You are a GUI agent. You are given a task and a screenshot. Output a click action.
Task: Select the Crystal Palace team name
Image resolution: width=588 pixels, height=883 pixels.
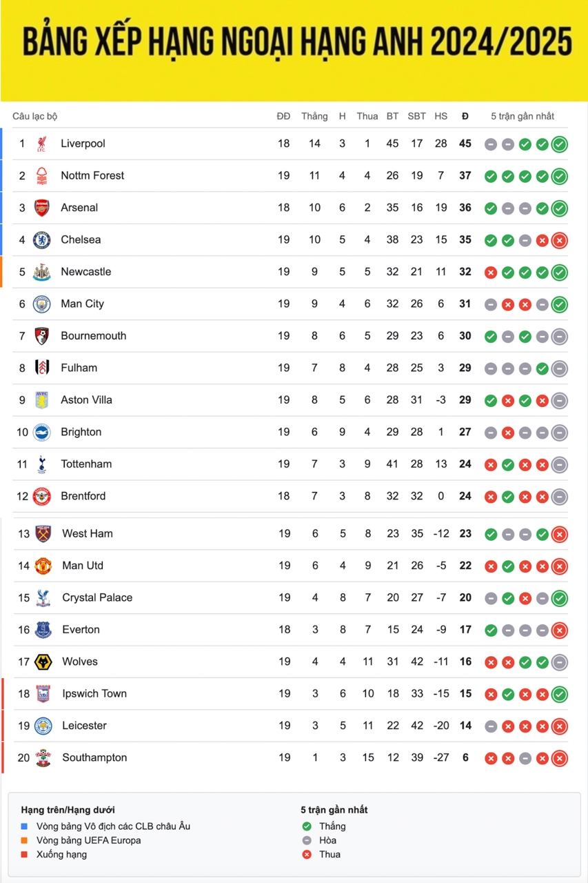coord(97,597)
